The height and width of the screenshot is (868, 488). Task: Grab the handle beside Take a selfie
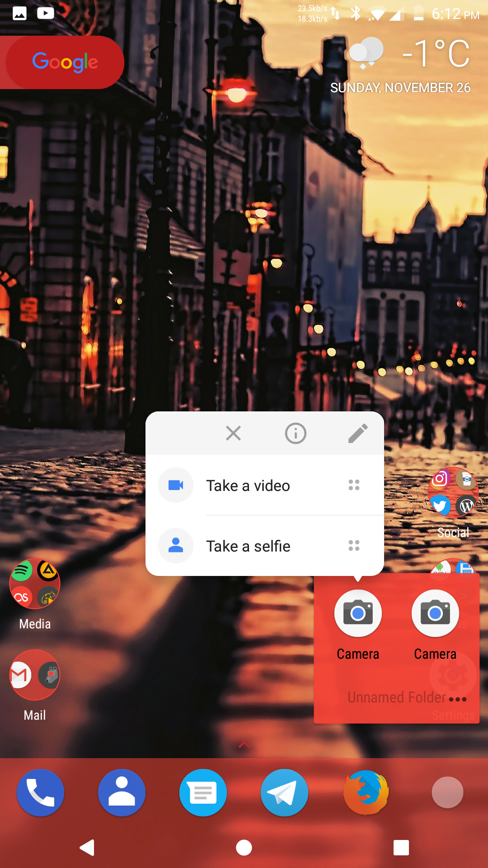pyautogui.click(x=354, y=546)
